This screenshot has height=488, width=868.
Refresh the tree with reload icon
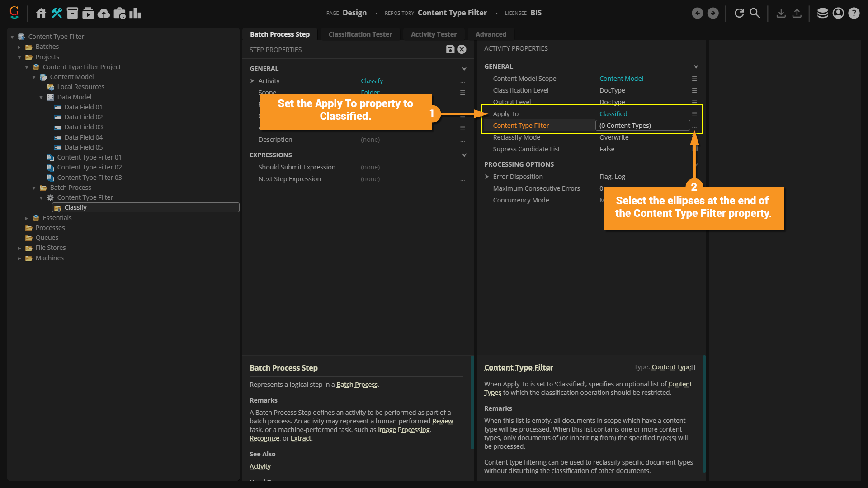(x=739, y=13)
